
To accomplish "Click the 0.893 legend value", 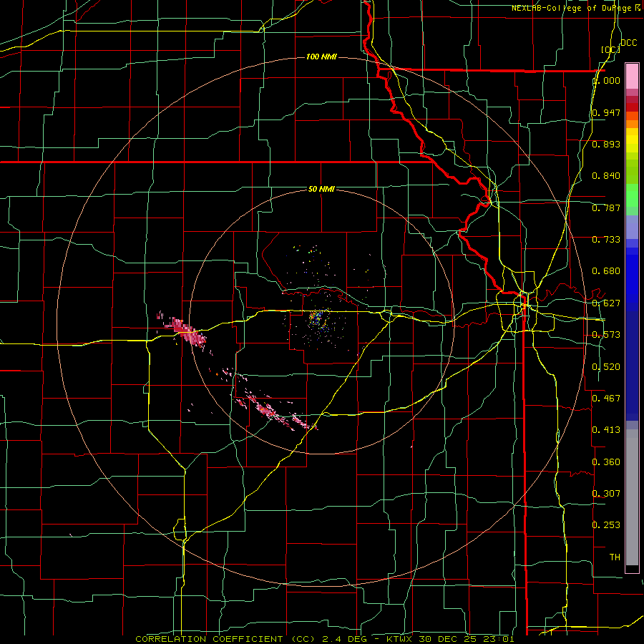I will pyautogui.click(x=606, y=144).
